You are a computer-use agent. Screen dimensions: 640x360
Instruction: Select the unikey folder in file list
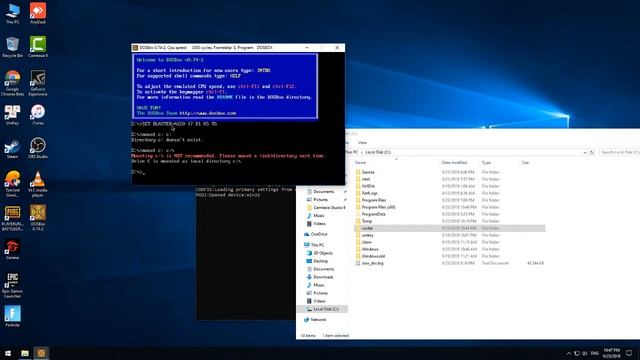tap(449, 235)
